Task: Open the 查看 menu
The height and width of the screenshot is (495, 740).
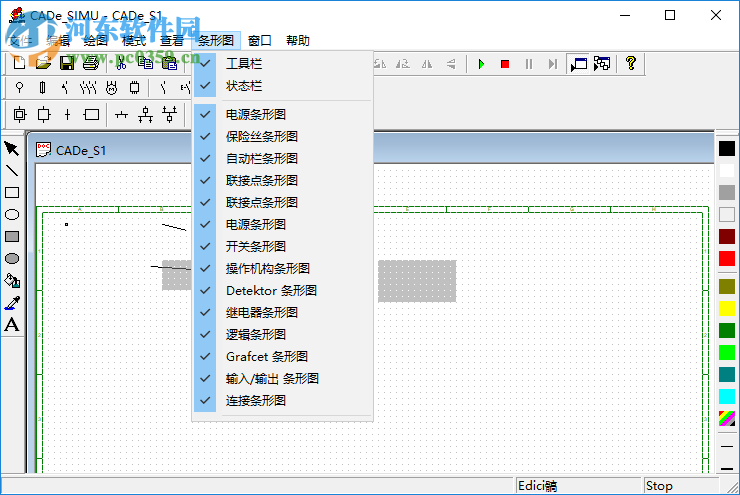Action: click(x=172, y=41)
